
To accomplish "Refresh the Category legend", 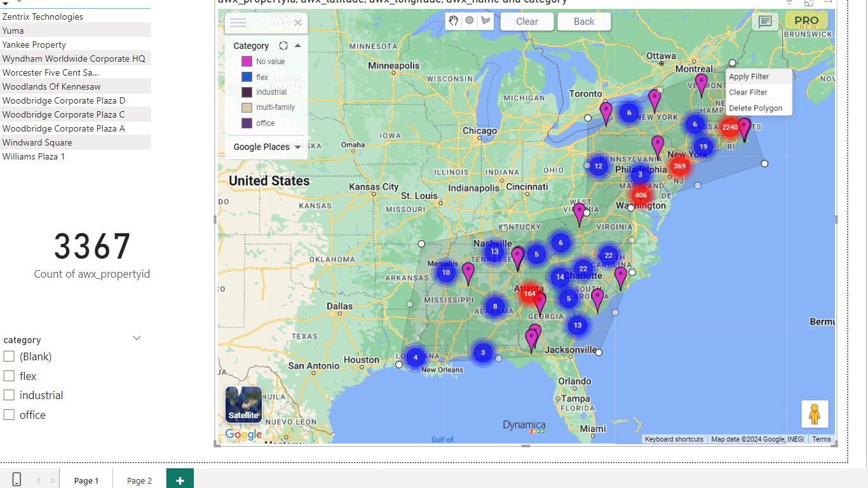I will click(283, 46).
